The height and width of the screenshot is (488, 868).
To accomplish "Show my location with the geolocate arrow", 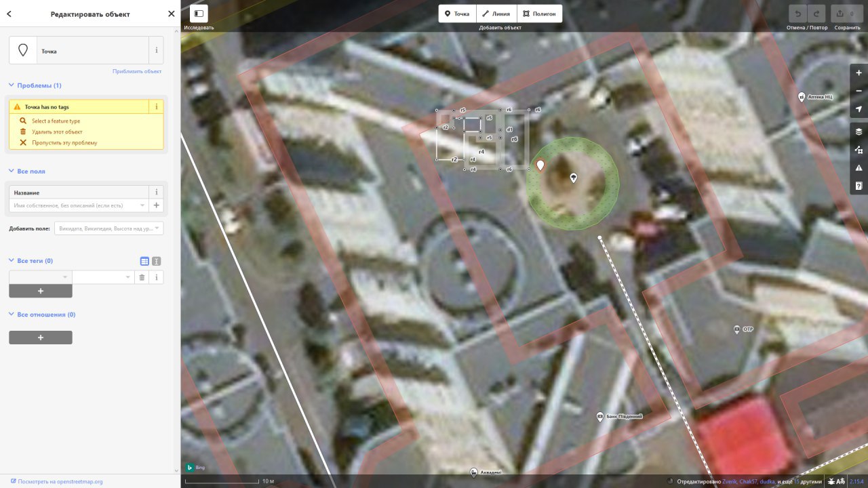I will [859, 109].
